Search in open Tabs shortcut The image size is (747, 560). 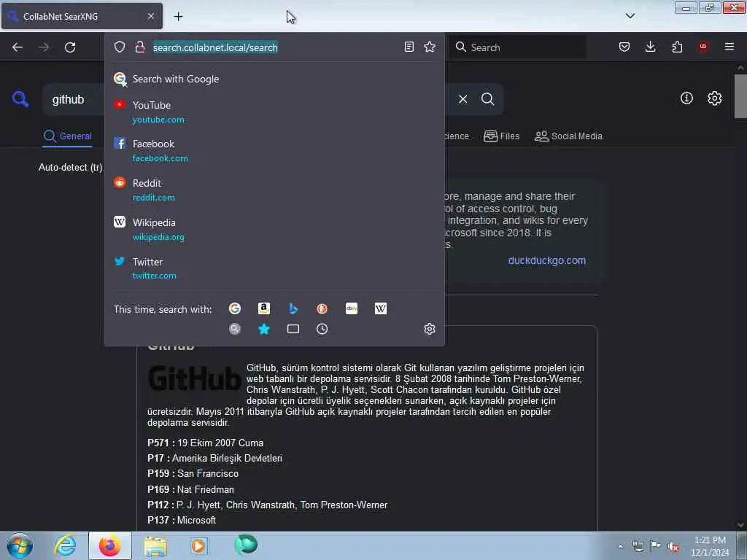293,329
